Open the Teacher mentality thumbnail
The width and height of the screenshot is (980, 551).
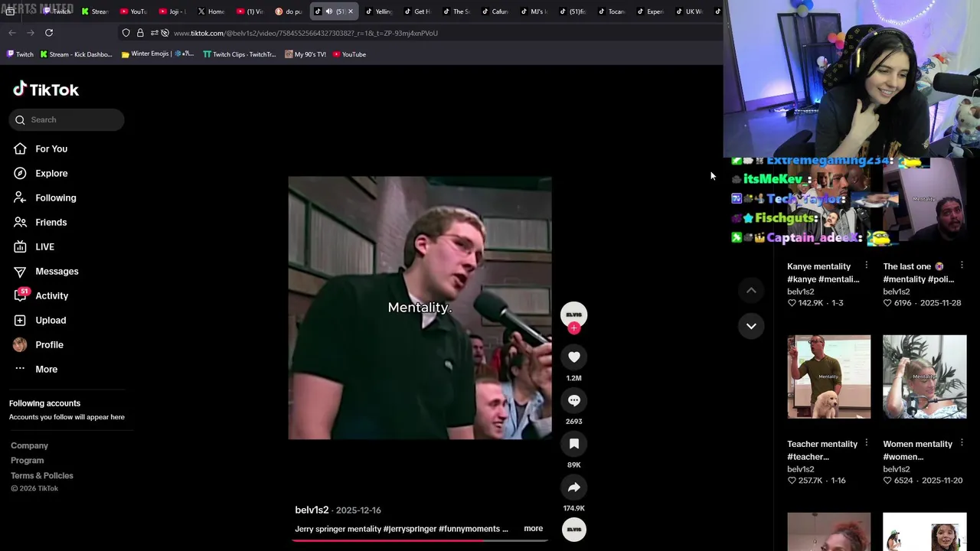[829, 377]
